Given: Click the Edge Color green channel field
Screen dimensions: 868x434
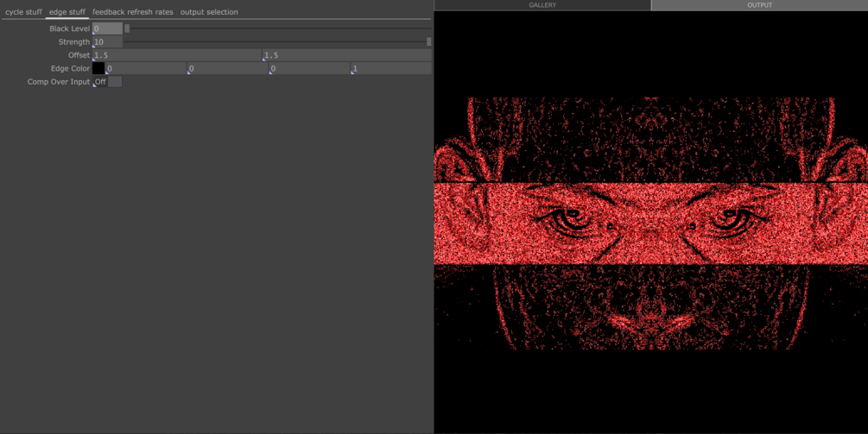Looking at the screenshot, I should click(x=227, y=68).
